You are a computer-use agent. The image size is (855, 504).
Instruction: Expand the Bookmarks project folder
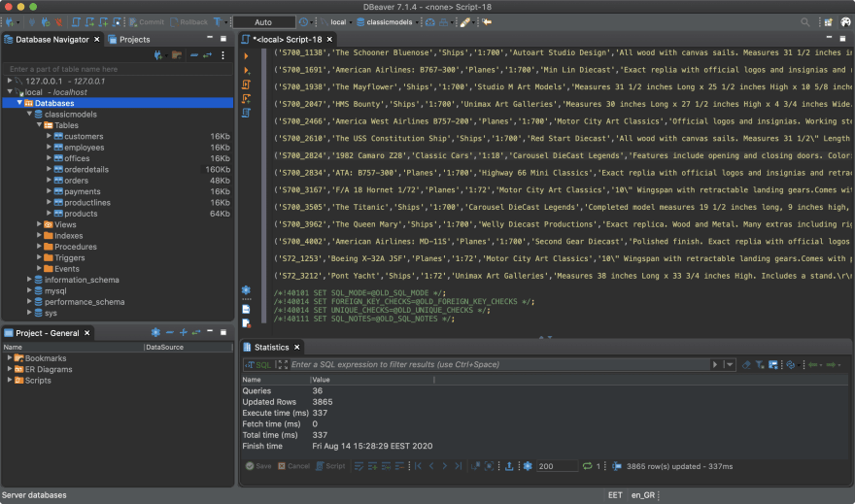coord(10,358)
